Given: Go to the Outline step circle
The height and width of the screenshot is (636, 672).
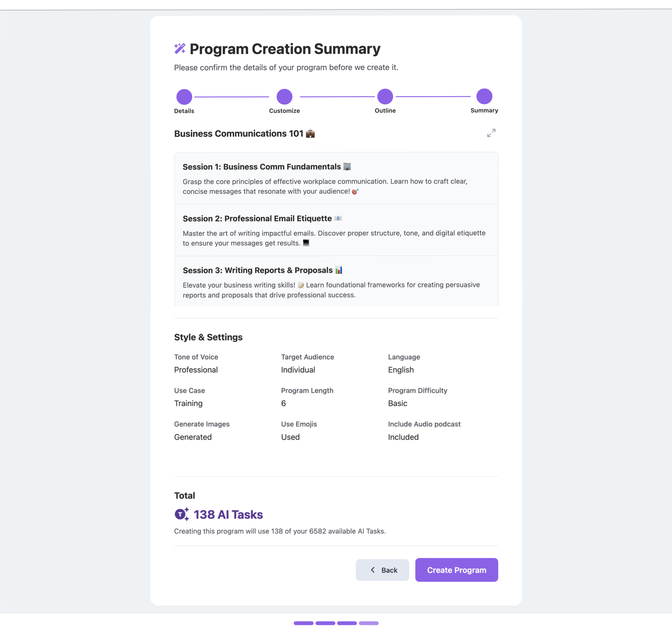Looking at the screenshot, I should (x=385, y=97).
